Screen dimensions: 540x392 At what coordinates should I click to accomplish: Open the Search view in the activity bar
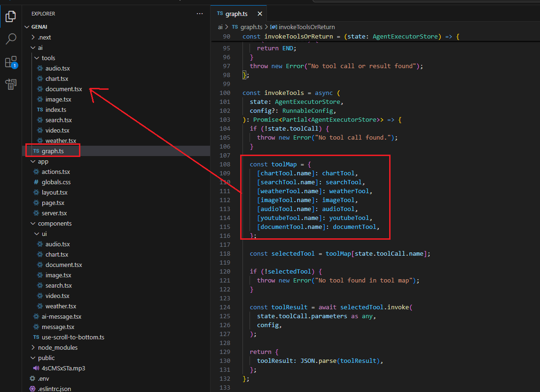[x=11, y=39]
